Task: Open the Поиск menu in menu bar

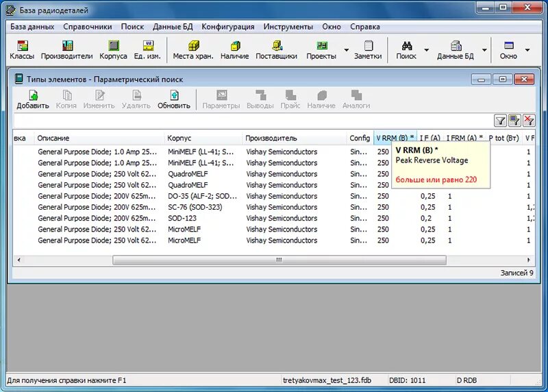Action: pos(132,27)
